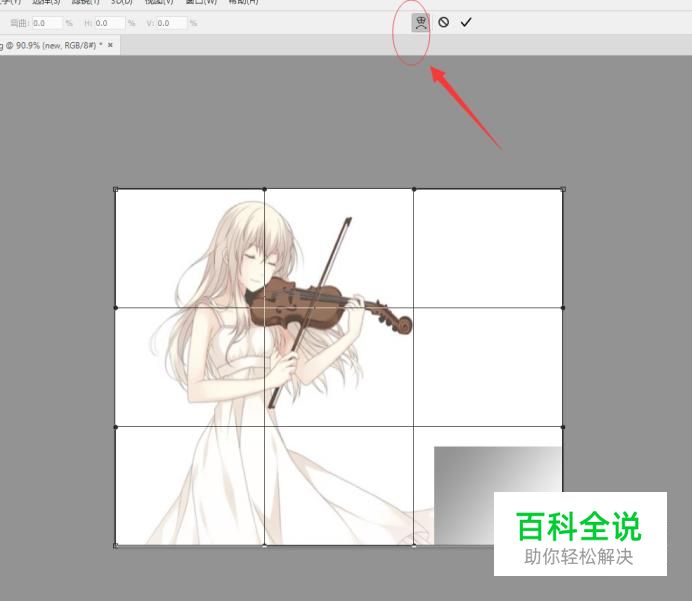Click the top edge control point above the girl's head
This screenshot has width=692, height=601.
pos(264,189)
